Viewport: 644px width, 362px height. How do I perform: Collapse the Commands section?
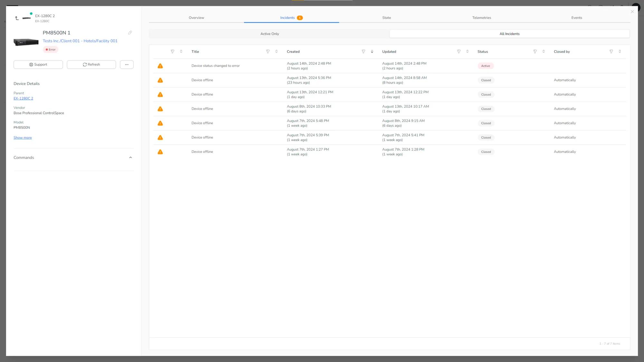click(x=130, y=158)
